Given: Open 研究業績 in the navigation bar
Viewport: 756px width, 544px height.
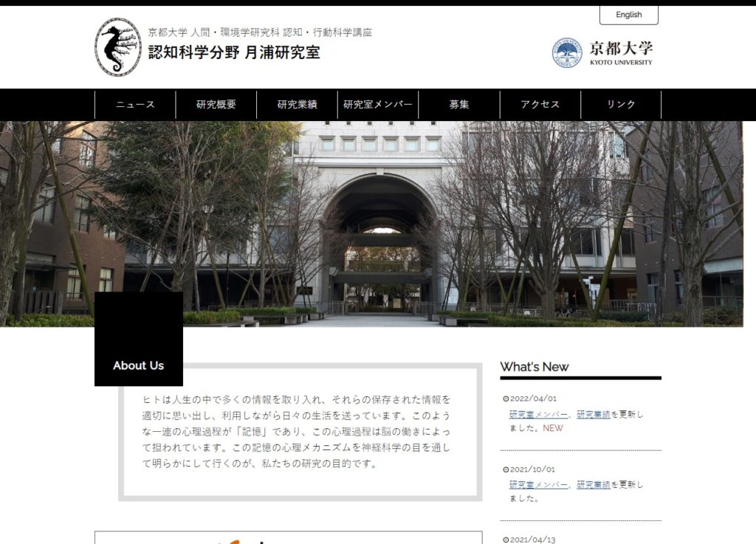Looking at the screenshot, I should 298,105.
